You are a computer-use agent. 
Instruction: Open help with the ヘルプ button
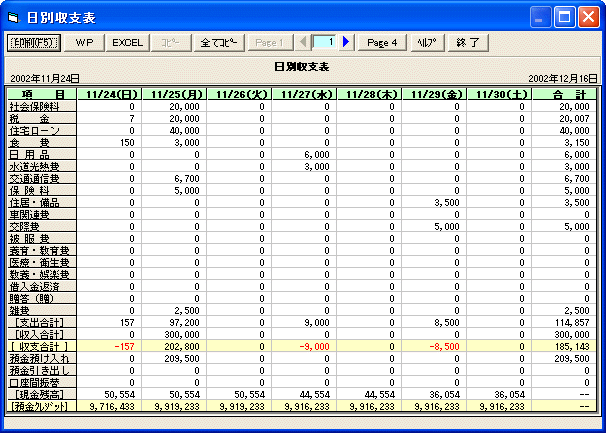[x=426, y=43]
